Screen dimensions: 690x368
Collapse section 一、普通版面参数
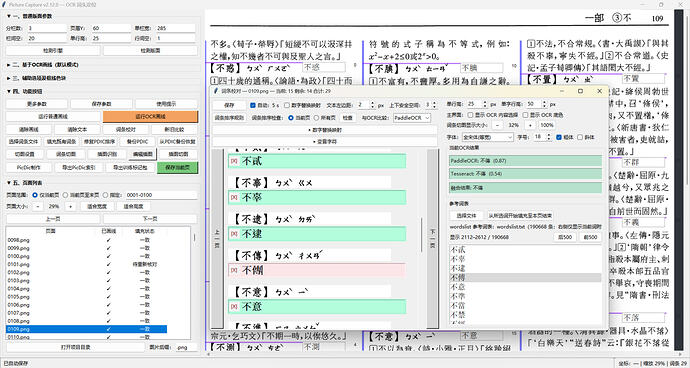[8, 16]
